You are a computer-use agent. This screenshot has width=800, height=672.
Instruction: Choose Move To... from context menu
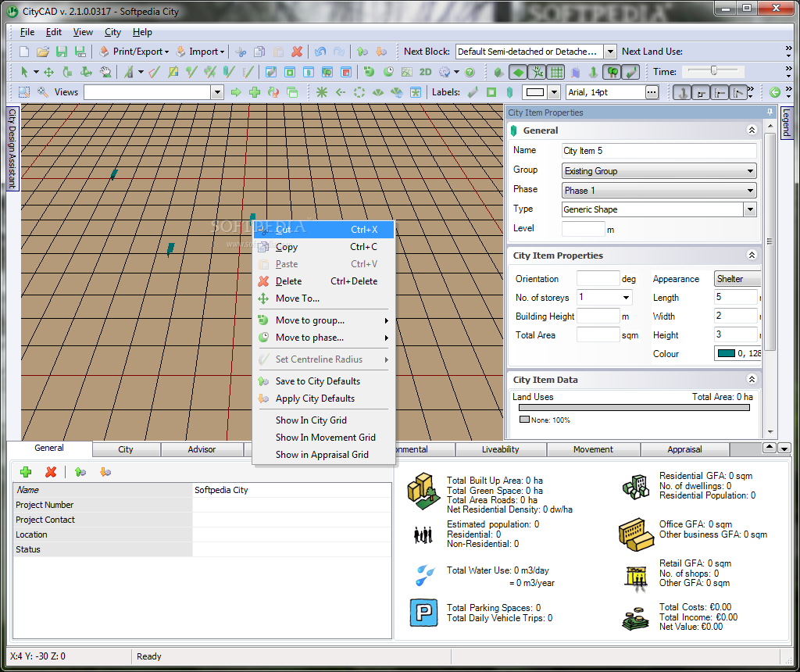324,298
